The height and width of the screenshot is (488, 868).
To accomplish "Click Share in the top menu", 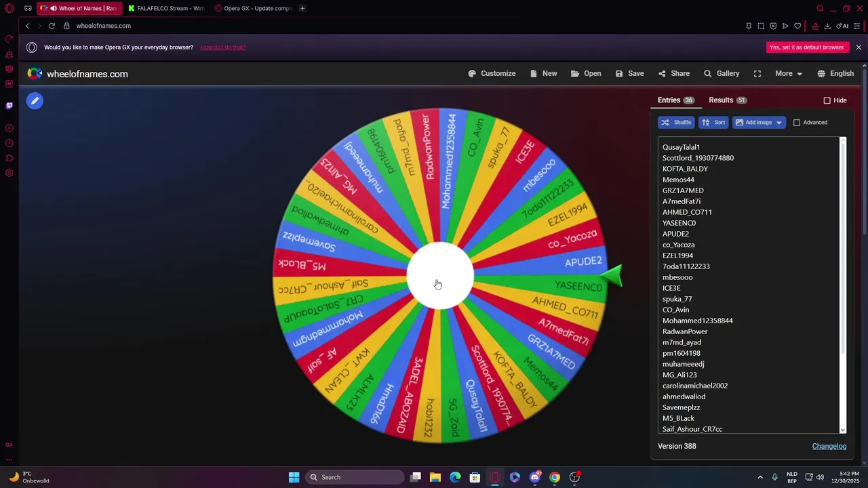I will pyautogui.click(x=673, y=73).
